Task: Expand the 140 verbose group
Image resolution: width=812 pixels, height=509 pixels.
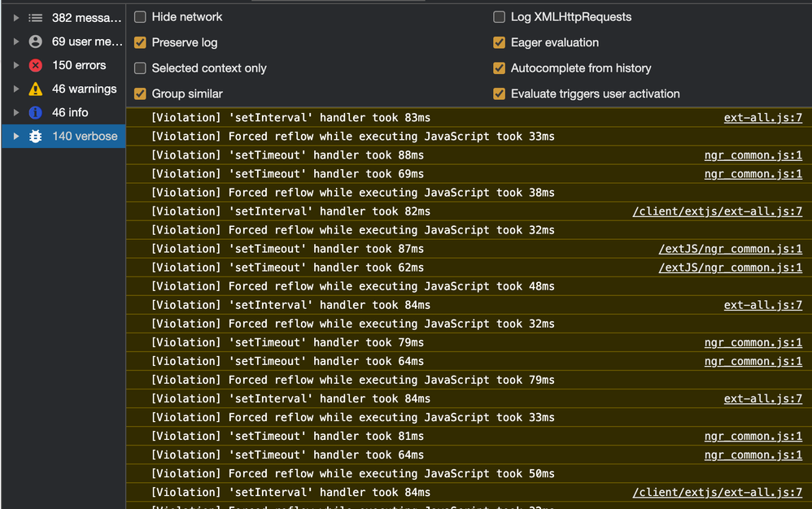Action: [16, 136]
